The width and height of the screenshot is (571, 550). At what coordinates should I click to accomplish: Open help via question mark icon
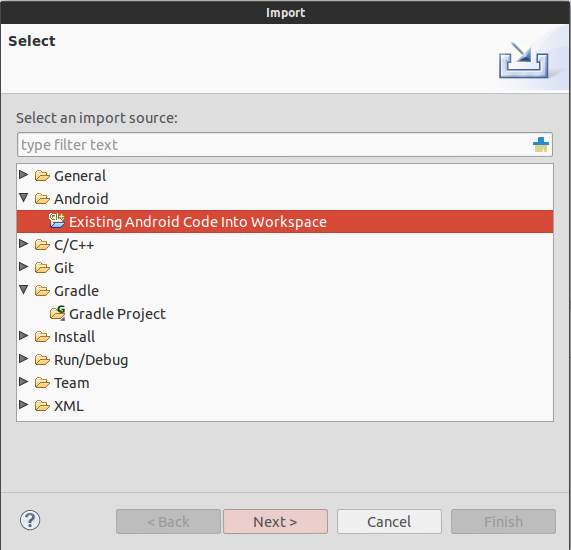pyautogui.click(x=30, y=520)
